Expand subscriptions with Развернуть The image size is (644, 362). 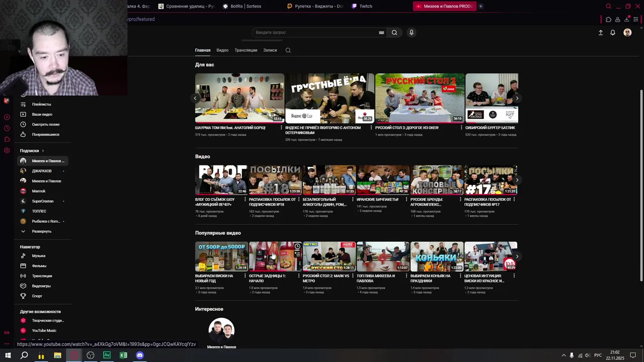(41, 231)
